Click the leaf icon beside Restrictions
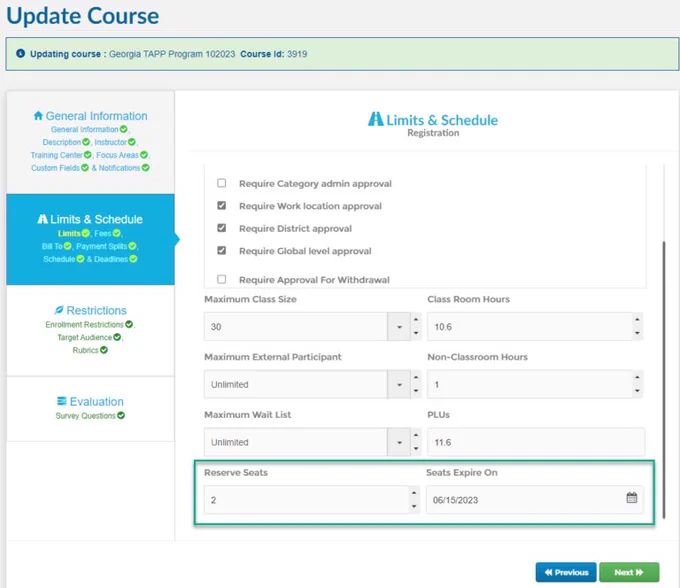 click(59, 310)
